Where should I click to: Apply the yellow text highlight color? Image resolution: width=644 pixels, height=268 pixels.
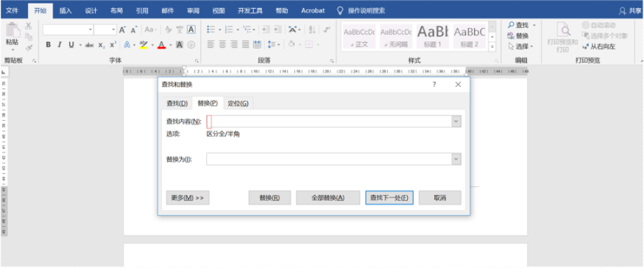click(x=144, y=44)
